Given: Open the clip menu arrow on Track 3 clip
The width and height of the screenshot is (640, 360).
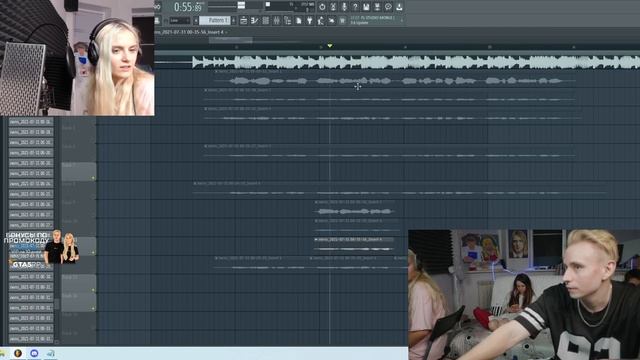Looking at the screenshot, I should (206, 90).
